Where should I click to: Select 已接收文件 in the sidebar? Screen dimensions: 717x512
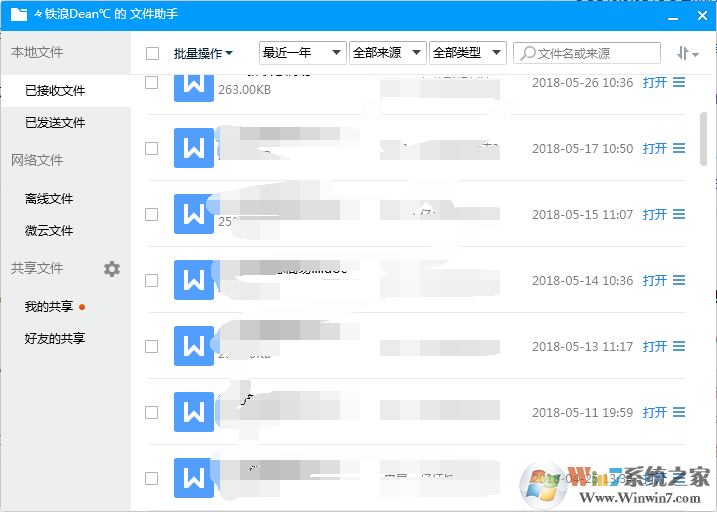pyautogui.click(x=66, y=91)
